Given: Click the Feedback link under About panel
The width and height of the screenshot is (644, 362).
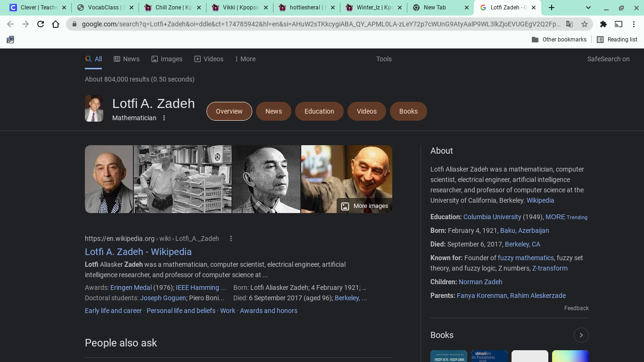Looking at the screenshot, I should coord(576,308).
